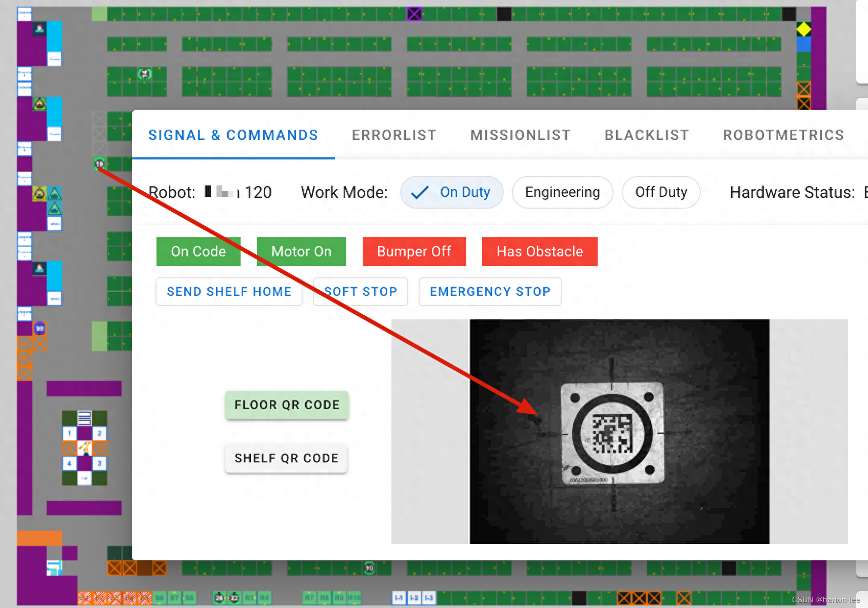Click the top-left operator station avatar
The width and height of the screenshot is (868, 608).
coord(40,29)
